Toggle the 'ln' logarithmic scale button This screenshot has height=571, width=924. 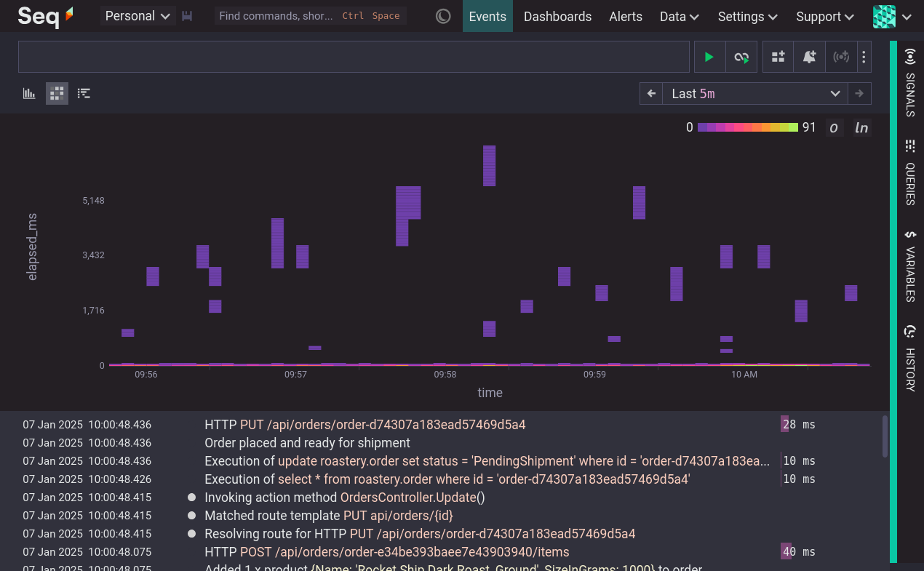861,128
